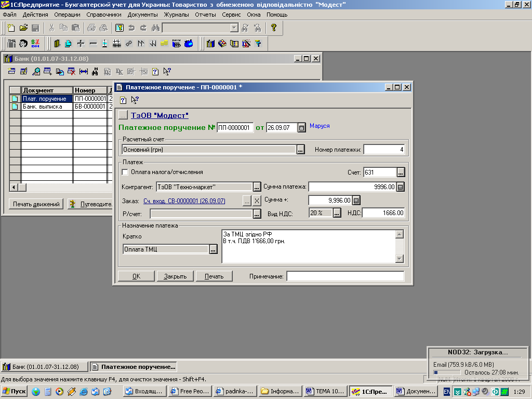532x399 pixels.
Task: Click the New document icon in main toolbar
Action: coord(11,28)
